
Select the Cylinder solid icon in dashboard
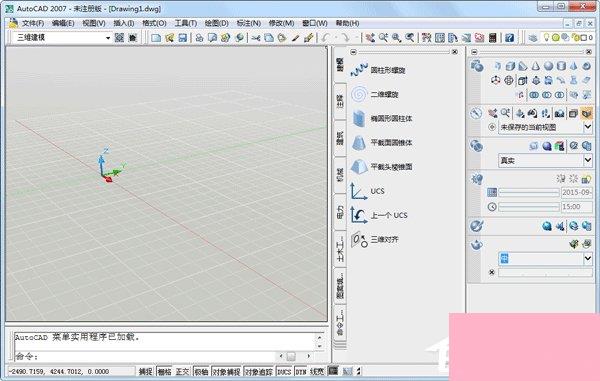(x=561, y=66)
